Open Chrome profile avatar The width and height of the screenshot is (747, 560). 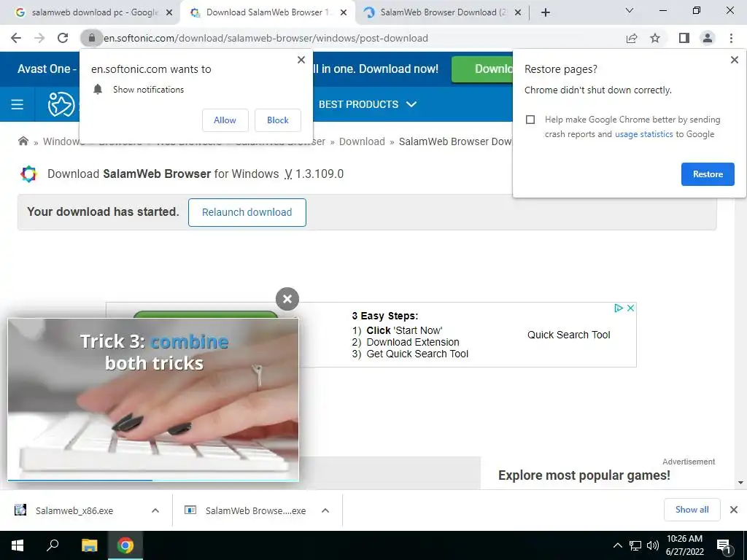[708, 38]
